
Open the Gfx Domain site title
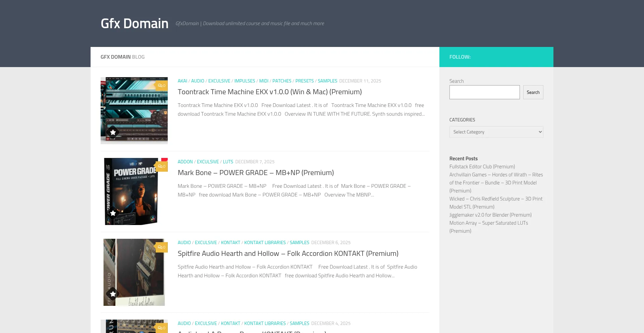135,23
